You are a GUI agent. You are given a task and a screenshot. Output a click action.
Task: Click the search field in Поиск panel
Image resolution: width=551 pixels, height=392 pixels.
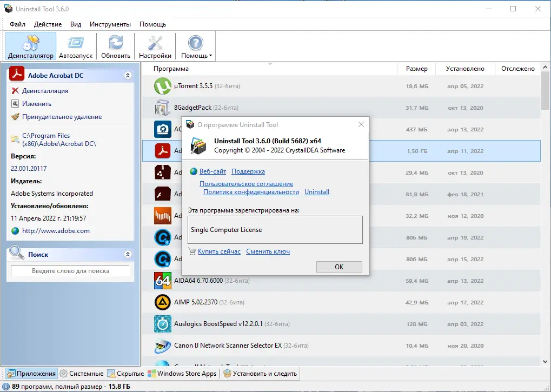point(70,271)
